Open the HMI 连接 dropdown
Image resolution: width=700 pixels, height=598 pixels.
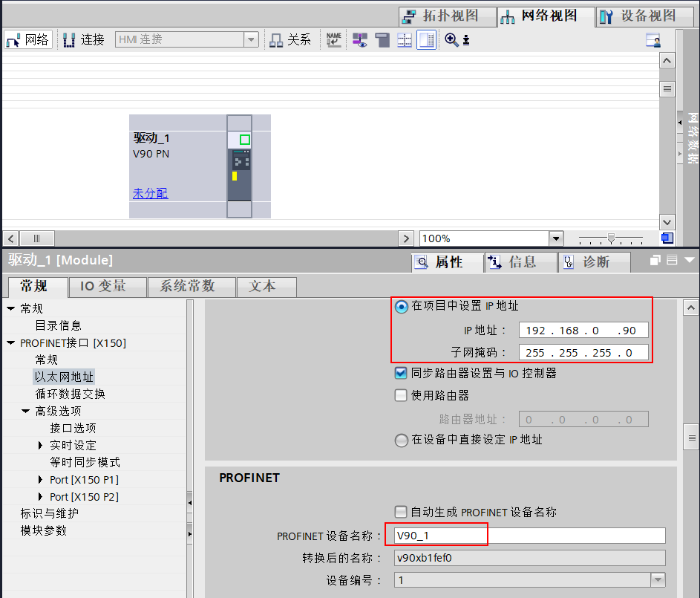251,39
